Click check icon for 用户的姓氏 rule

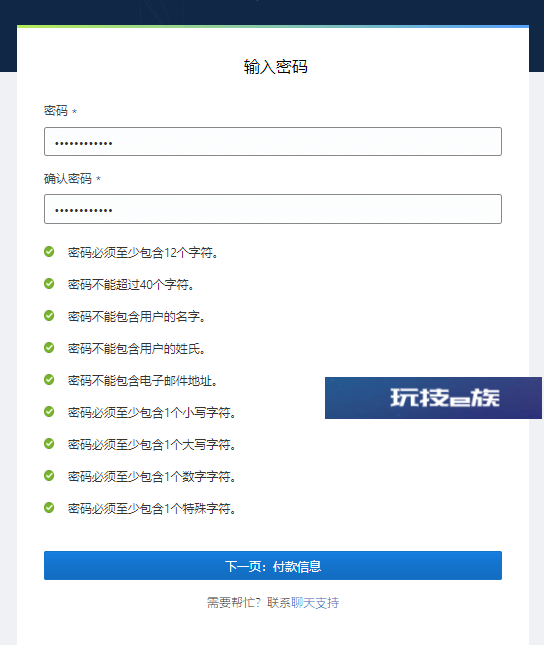49,348
